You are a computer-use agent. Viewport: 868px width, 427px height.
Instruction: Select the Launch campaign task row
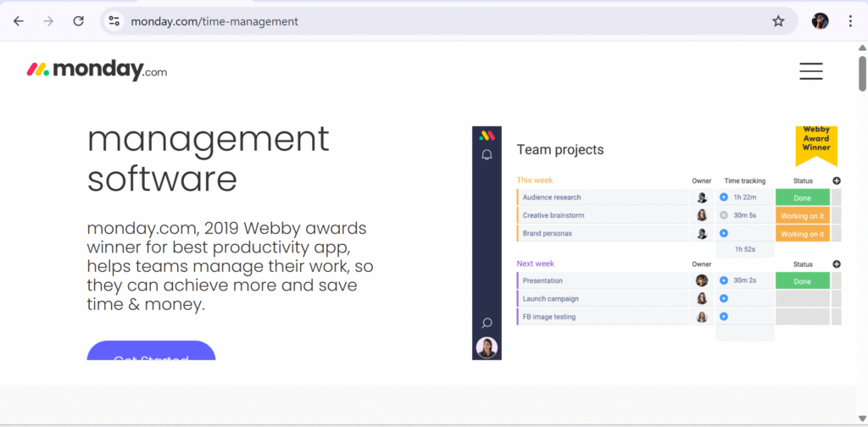pyautogui.click(x=603, y=299)
